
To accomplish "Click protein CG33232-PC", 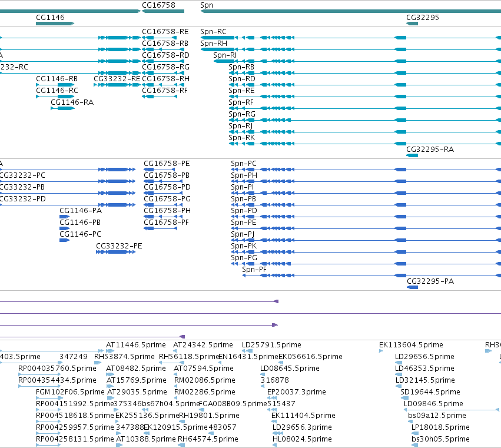I will pos(22,176).
